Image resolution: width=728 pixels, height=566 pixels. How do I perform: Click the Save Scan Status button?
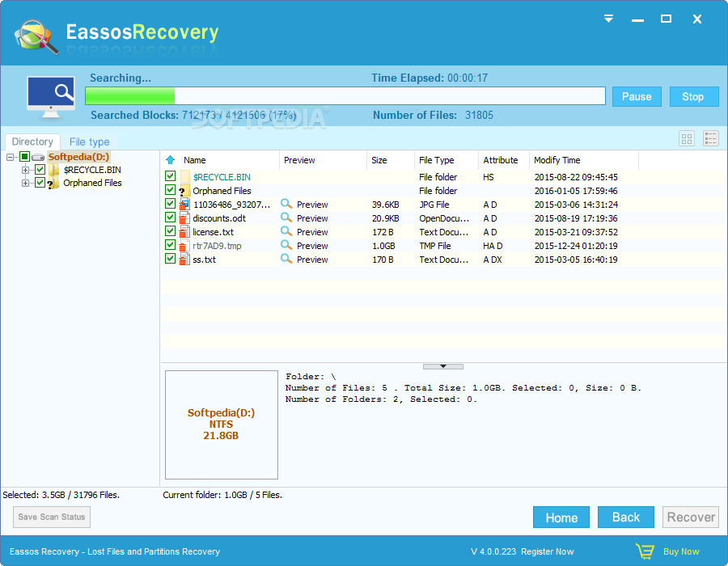pyautogui.click(x=52, y=517)
